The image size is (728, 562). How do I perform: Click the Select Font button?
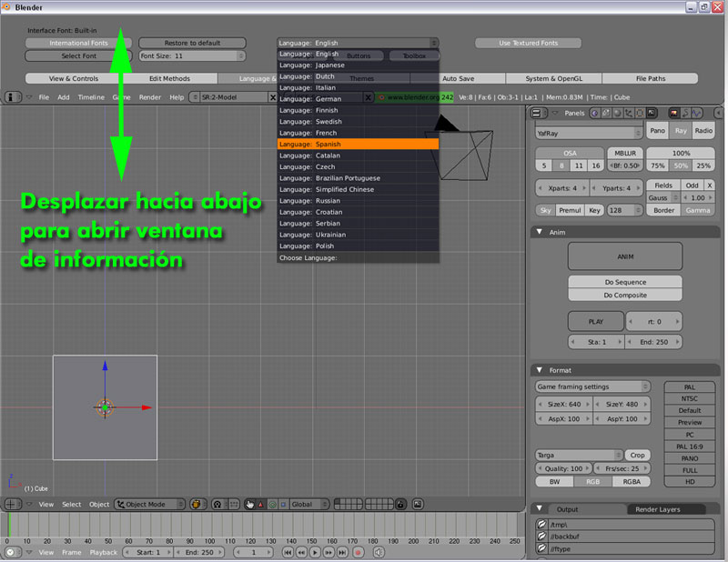[78, 55]
